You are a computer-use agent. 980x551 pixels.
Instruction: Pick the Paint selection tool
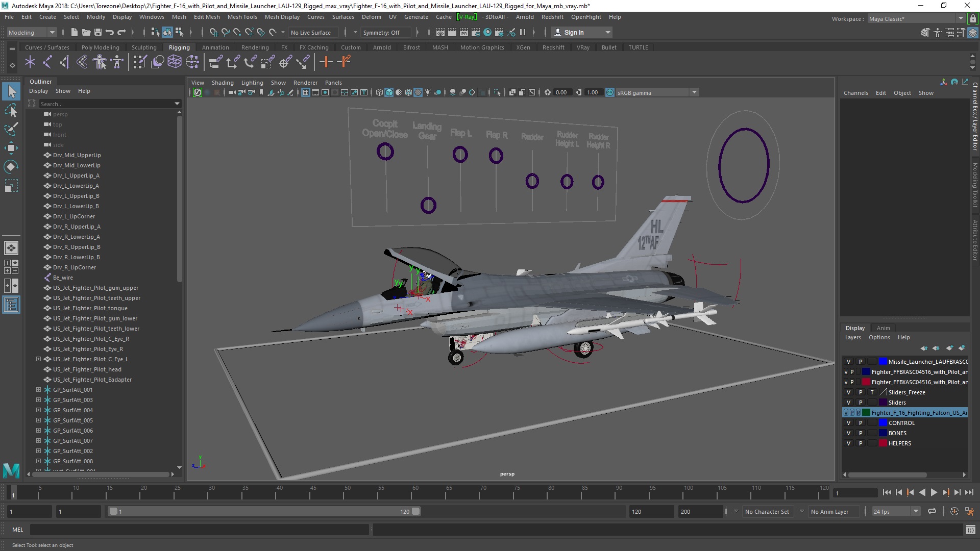pyautogui.click(x=11, y=129)
